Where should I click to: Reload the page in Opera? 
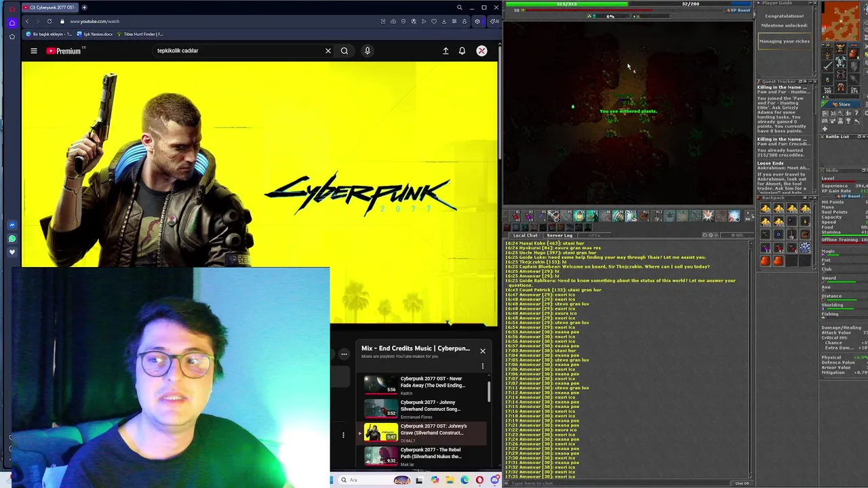coord(50,21)
